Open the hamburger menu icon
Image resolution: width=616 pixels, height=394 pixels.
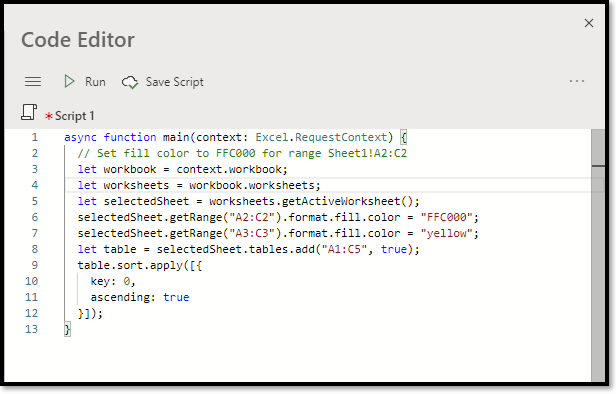point(33,82)
